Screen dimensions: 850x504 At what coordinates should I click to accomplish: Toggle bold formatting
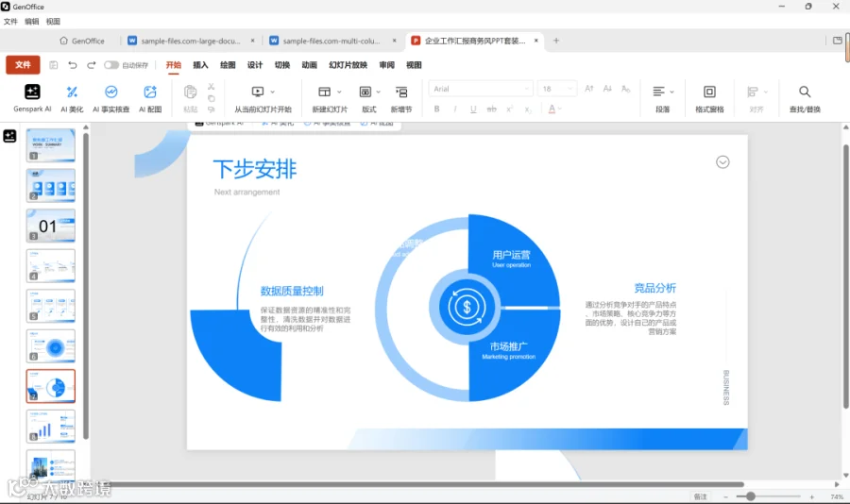point(437,109)
